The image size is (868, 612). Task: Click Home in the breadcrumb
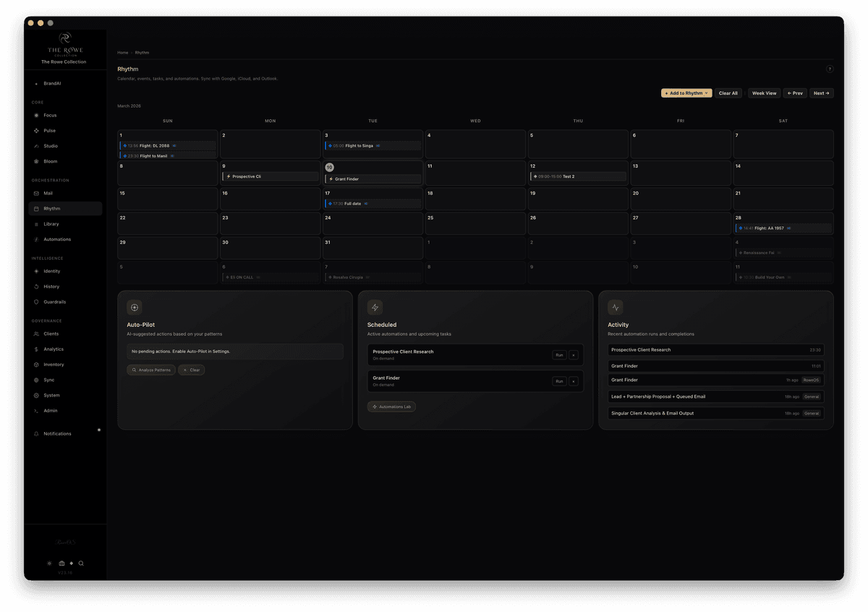[x=123, y=53]
